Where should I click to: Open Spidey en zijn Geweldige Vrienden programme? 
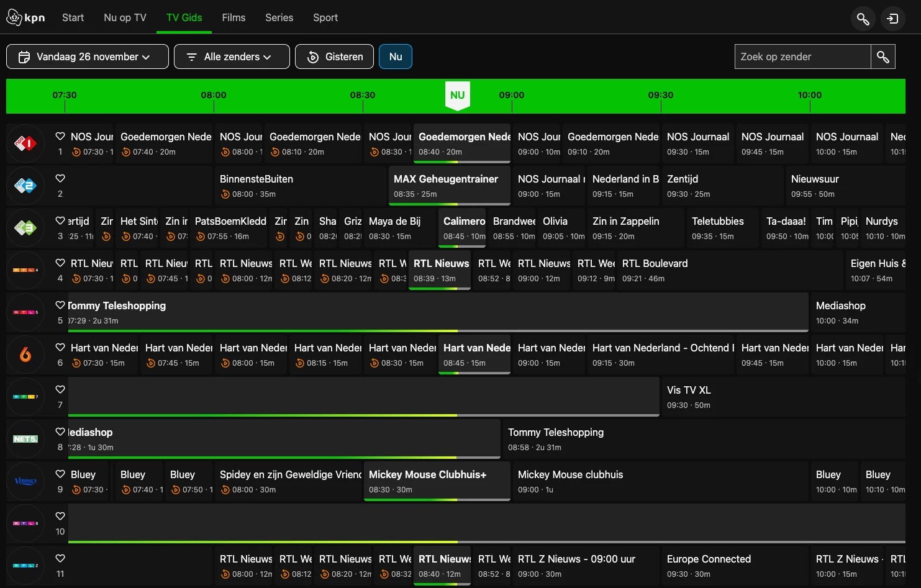[x=288, y=481]
